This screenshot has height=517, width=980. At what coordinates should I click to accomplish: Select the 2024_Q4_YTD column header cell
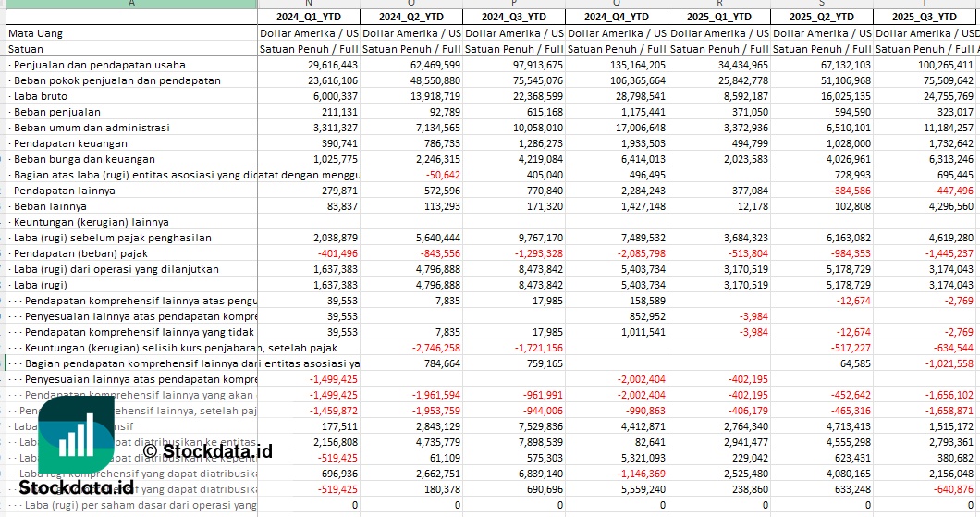tap(617, 17)
